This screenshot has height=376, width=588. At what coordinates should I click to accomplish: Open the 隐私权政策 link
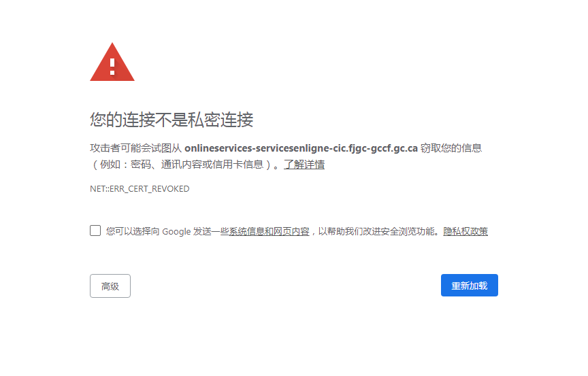point(465,231)
